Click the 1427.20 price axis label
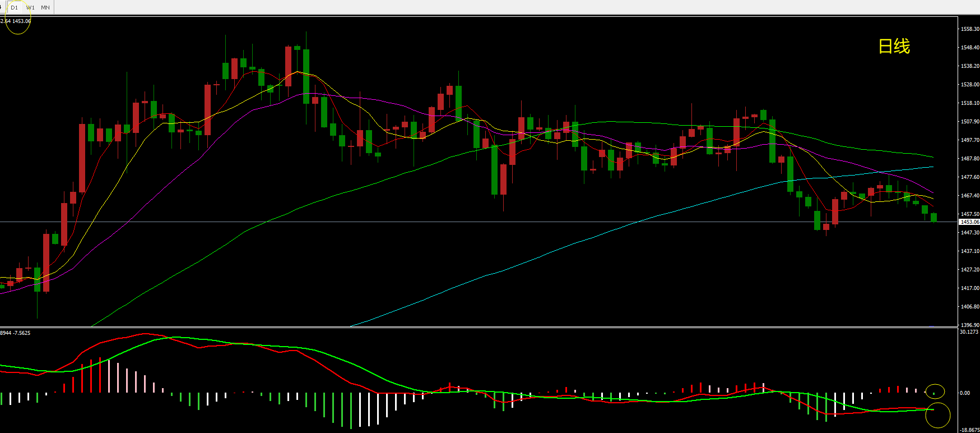The width and height of the screenshot is (980, 433). point(970,269)
